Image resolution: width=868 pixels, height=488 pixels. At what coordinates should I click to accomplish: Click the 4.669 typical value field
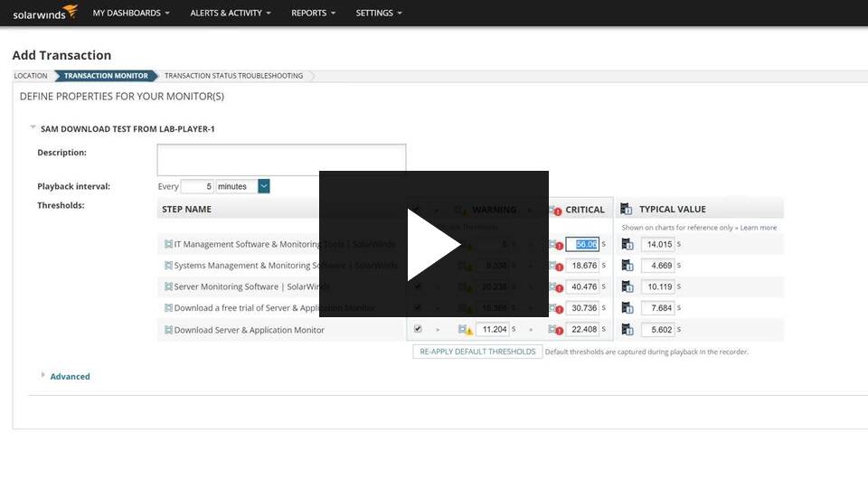coord(657,266)
